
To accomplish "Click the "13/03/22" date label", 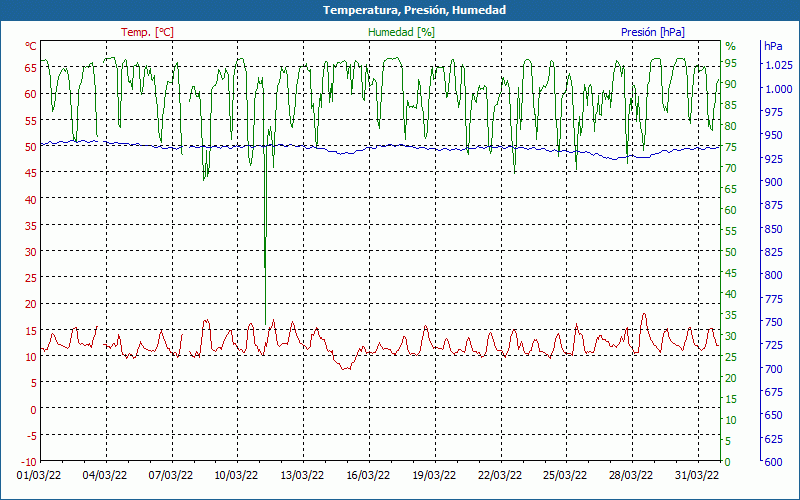I will point(302,475).
